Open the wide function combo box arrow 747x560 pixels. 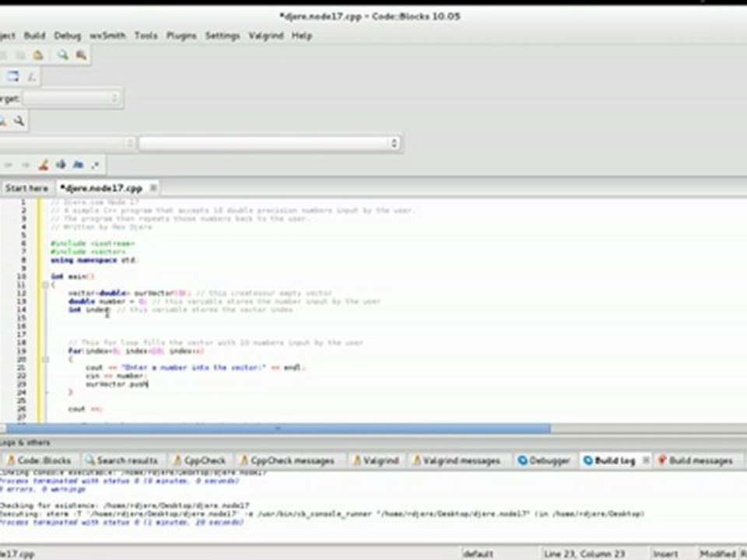[x=394, y=143]
